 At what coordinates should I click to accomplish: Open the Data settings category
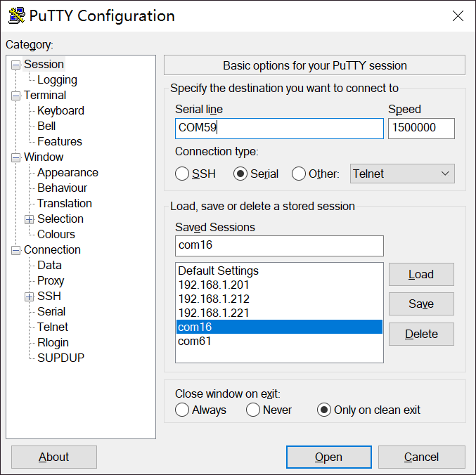[49, 266]
